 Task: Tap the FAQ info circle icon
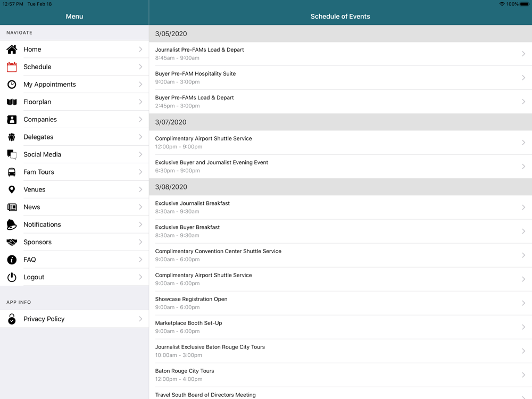(12, 260)
